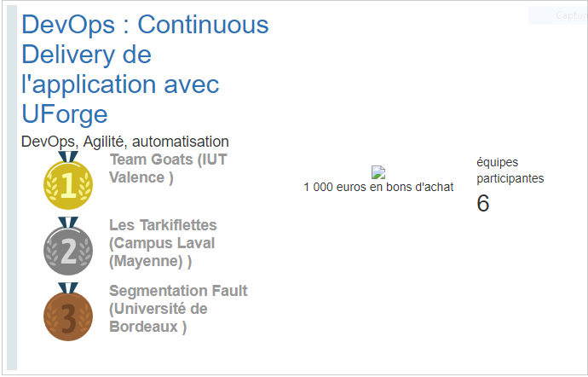Click the word Delivery in blue heading
The image size is (588, 377).
pos(68,55)
